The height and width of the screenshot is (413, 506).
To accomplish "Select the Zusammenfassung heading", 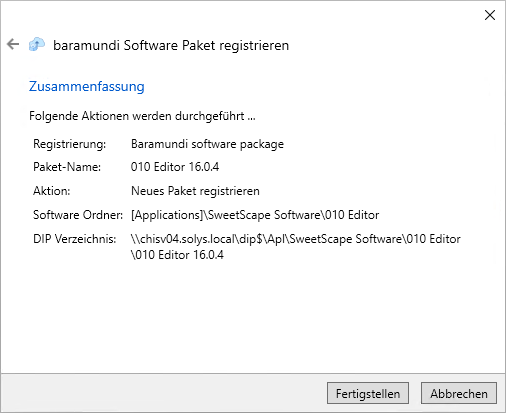I will [87, 86].
